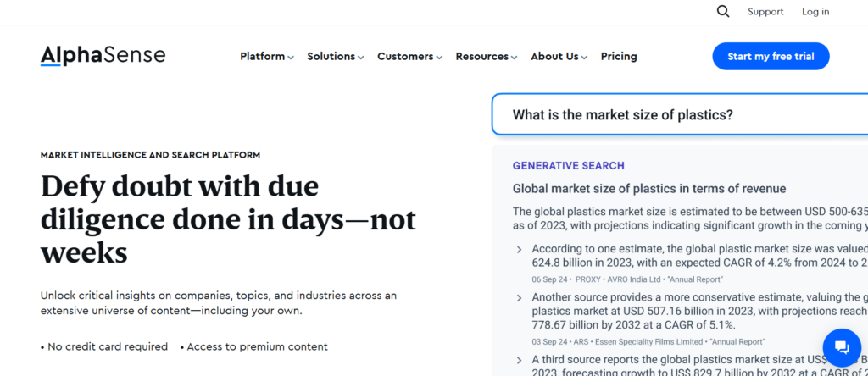Open the search magnifier icon
Screen dimensions: 868x376
(x=723, y=12)
